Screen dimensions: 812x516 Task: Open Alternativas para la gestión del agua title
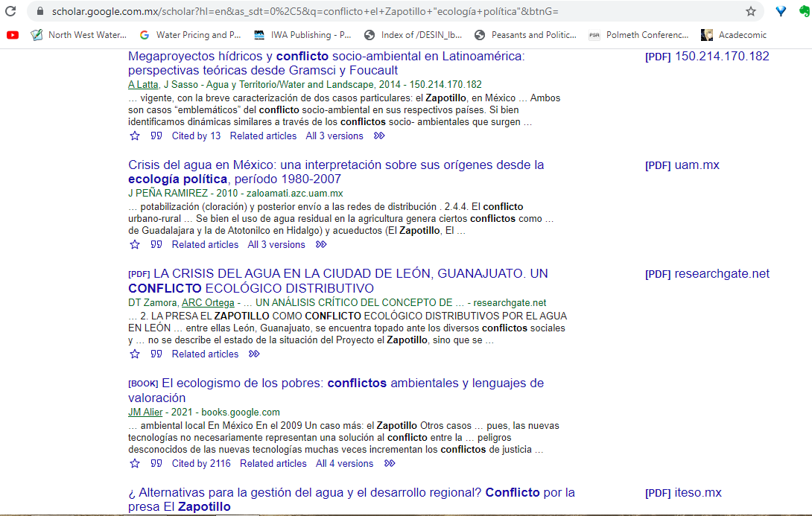tap(352, 500)
